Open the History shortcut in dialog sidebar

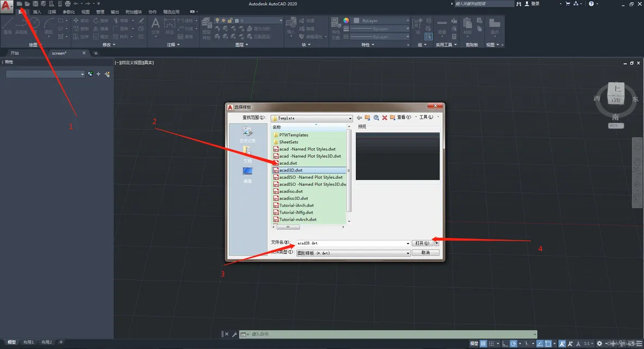tap(247, 135)
